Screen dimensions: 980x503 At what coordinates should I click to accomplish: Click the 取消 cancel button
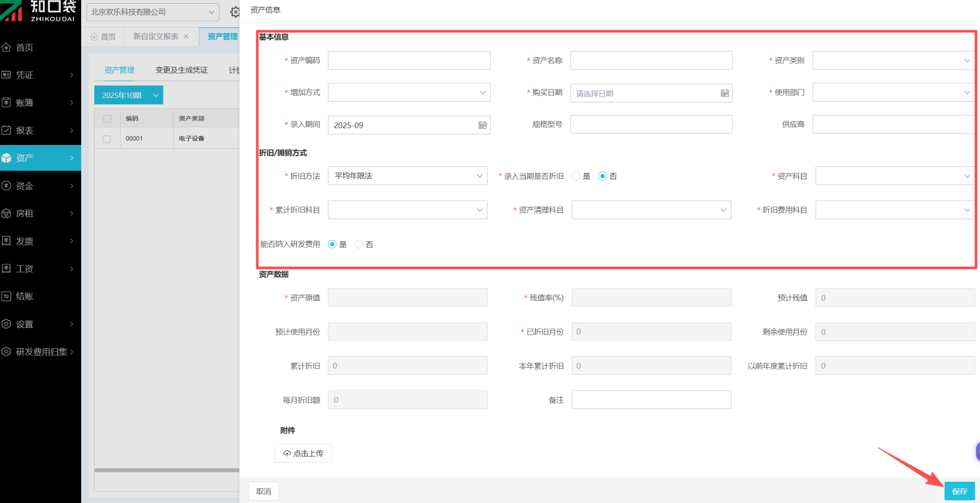point(263,491)
